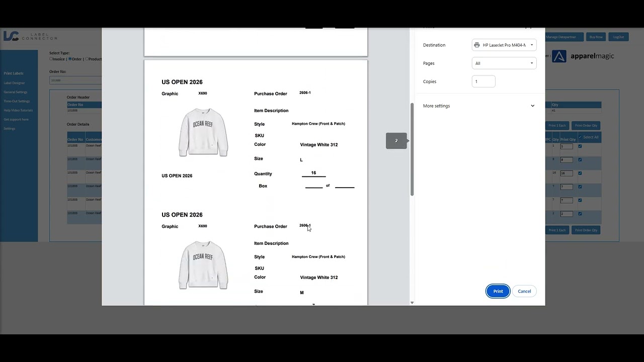Toggle the Select All checkbox
644x362 pixels.
tap(580, 137)
